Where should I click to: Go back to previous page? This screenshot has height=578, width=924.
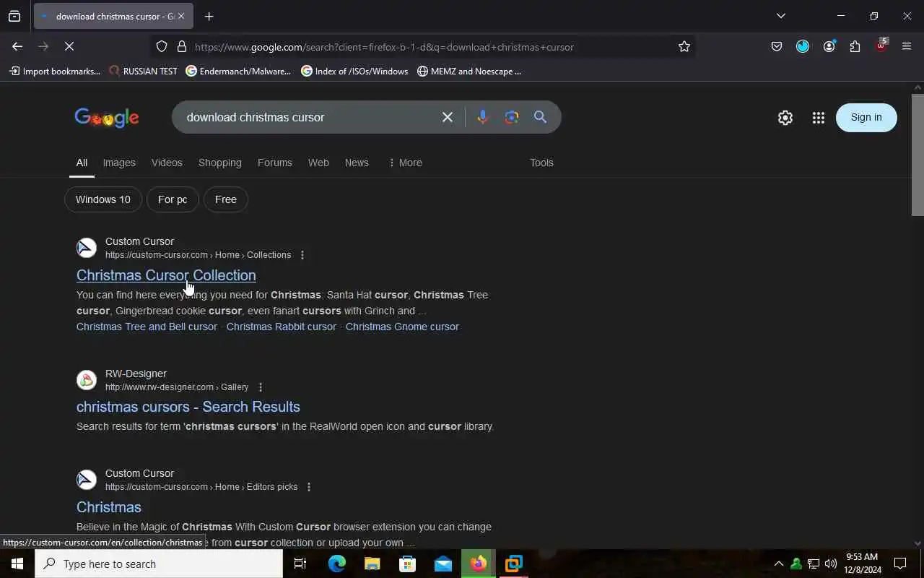[17, 46]
